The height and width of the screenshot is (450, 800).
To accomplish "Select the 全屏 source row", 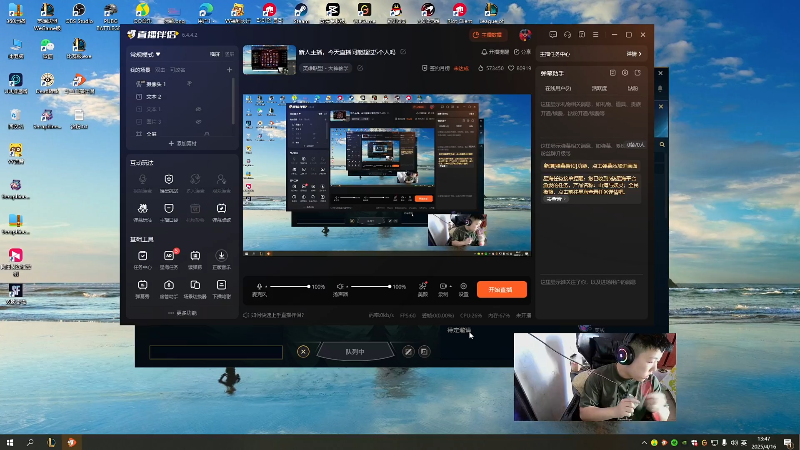I will point(181,133).
